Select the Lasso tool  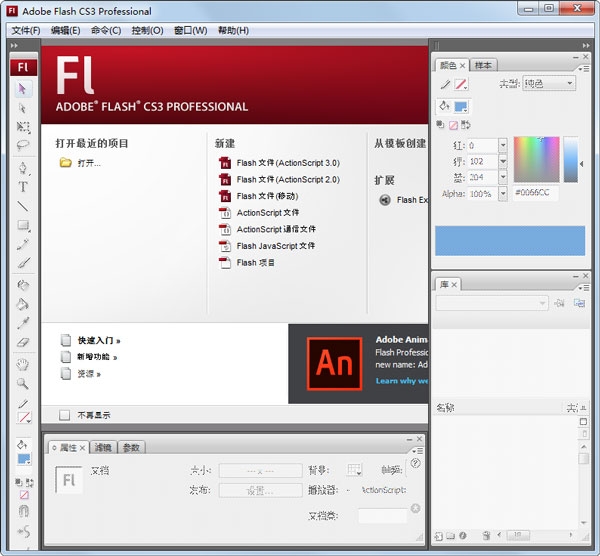click(x=23, y=146)
